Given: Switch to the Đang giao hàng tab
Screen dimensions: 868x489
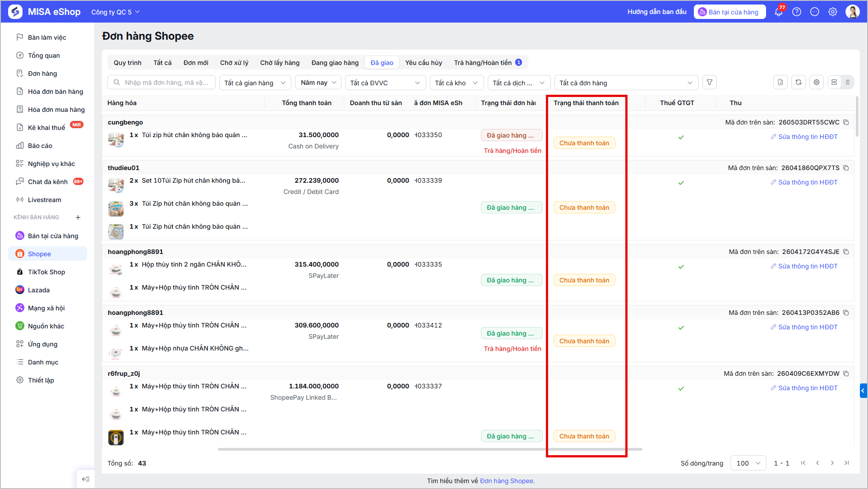Looking at the screenshot, I should (335, 63).
